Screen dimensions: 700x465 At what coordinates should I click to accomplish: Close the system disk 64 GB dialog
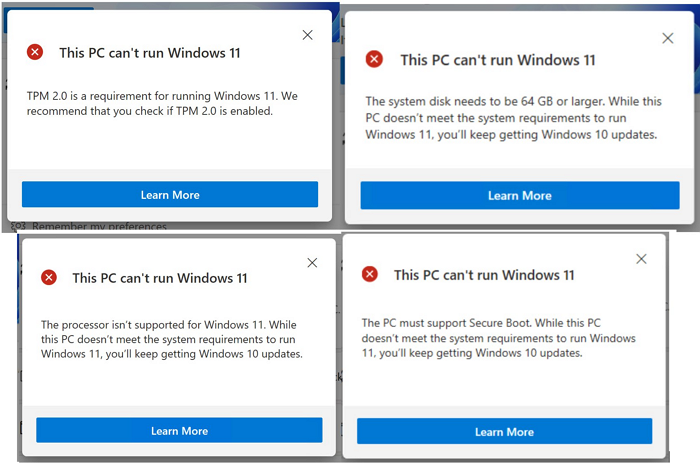pos(668,39)
